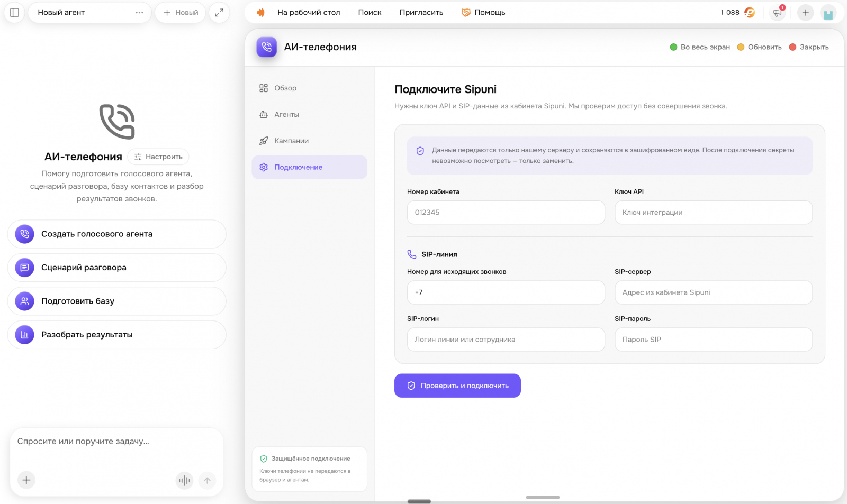Screen dimensions: 847x504
Task: Toggle the left sidebar panel icon
Action: pos(15,13)
